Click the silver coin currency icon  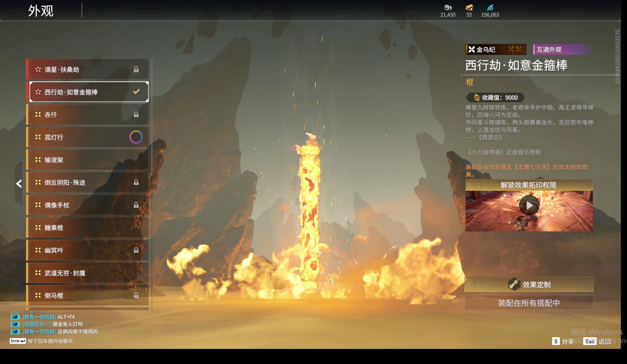(x=448, y=7)
